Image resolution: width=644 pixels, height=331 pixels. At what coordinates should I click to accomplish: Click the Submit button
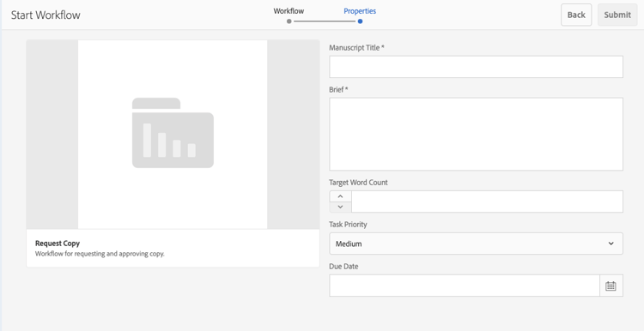tap(617, 15)
